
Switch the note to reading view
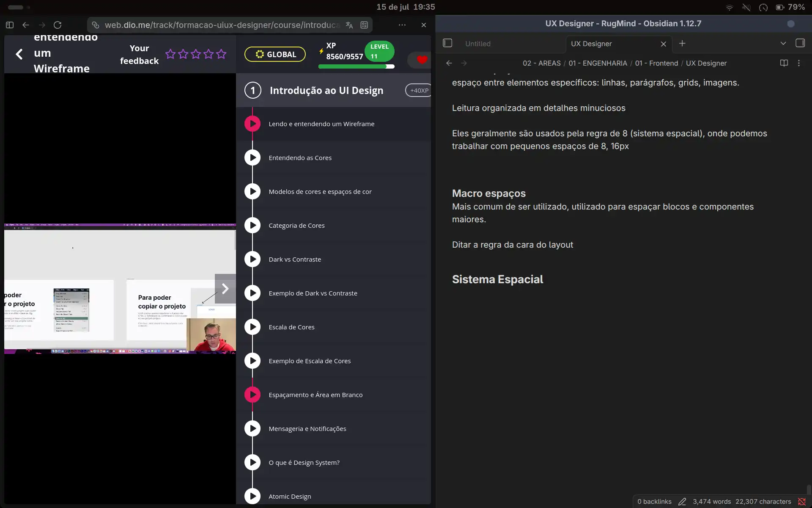click(784, 63)
